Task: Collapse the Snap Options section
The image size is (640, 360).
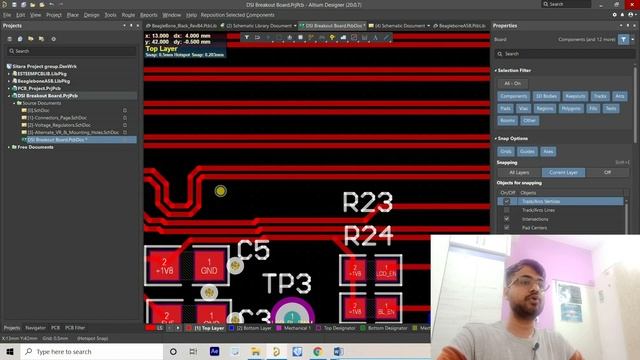Action: (x=496, y=139)
